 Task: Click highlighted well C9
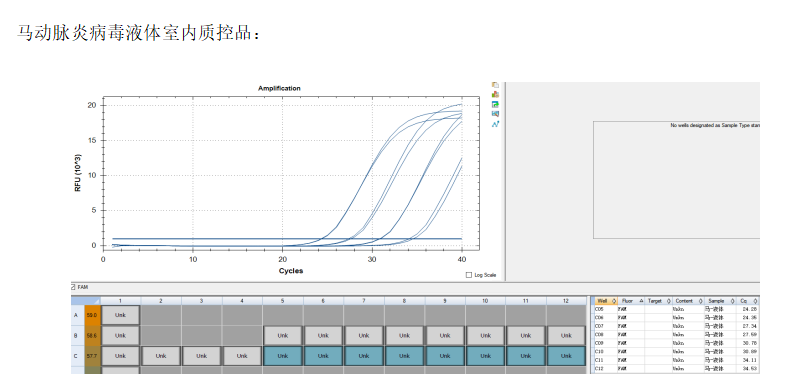pos(445,356)
